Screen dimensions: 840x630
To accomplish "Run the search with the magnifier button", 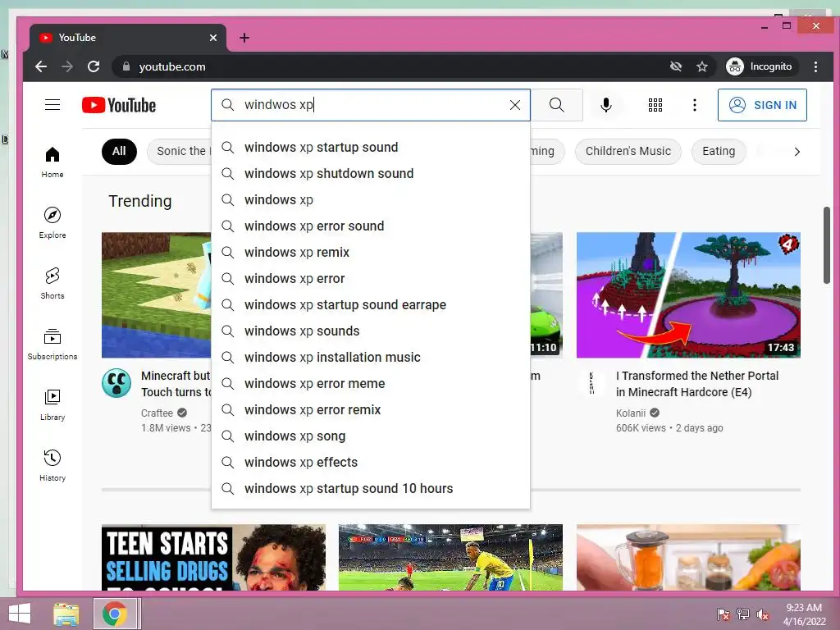I will [x=557, y=105].
